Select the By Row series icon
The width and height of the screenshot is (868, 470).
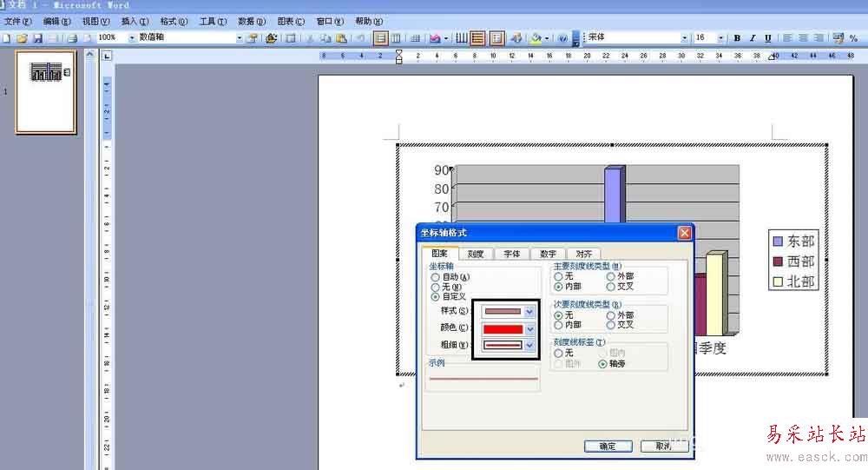pos(380,38)
